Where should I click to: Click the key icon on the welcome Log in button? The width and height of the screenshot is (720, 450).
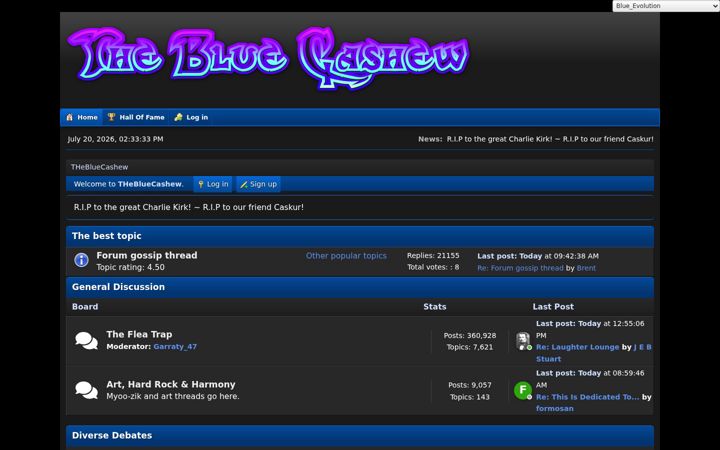pyautogui.click(x=201, y=184)
